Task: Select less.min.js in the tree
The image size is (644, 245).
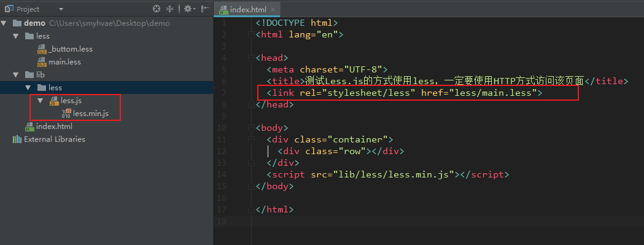Action: pos(91,113)
